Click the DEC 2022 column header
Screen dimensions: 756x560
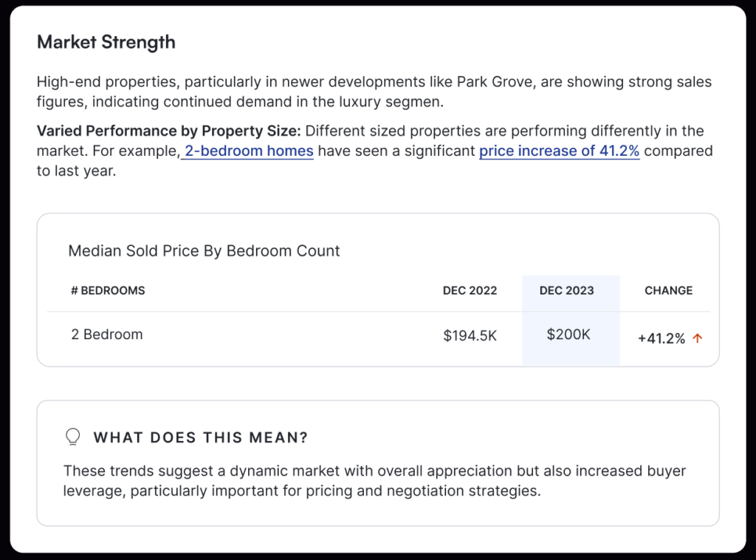coord(470,290)
